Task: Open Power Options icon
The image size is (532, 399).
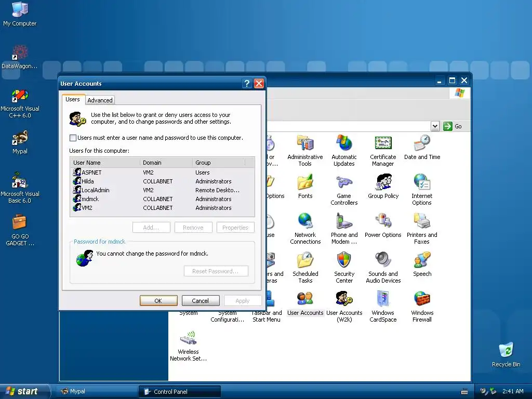Action: tap(383, 225)
